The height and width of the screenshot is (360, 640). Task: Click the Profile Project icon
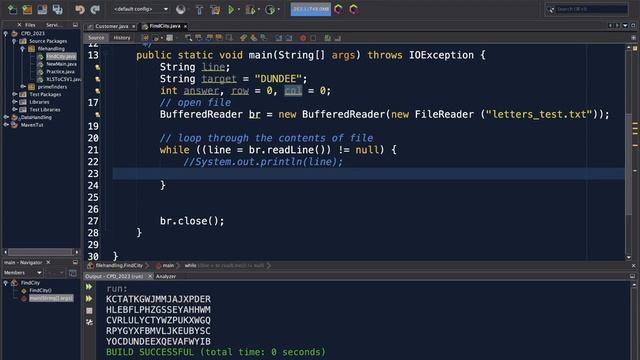(270, 9)
